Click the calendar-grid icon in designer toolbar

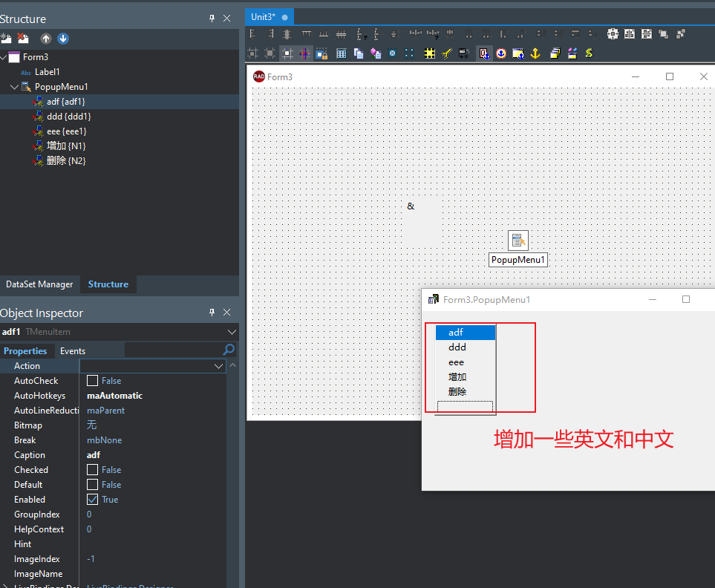(x=341, y=53)
